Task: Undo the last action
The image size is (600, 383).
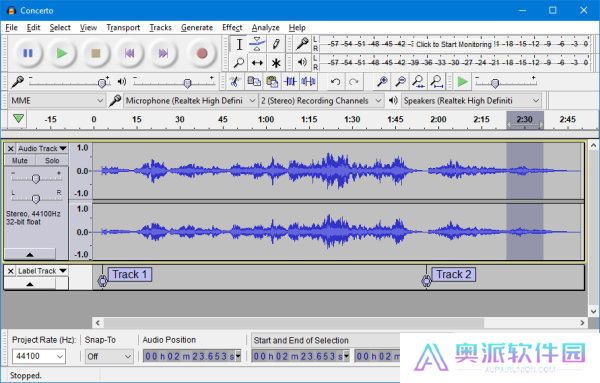Action: coord(335,81)
